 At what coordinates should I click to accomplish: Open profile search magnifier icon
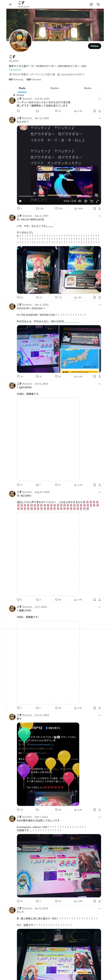(98, 5)
